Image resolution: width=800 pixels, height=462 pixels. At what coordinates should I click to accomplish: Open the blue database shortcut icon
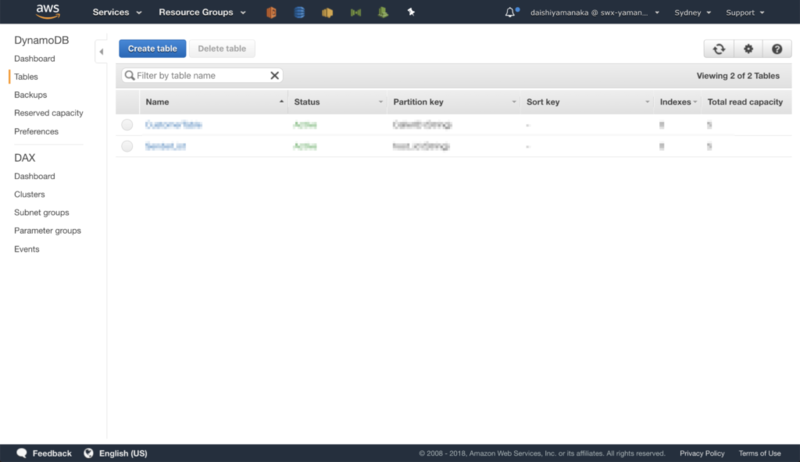299,12
